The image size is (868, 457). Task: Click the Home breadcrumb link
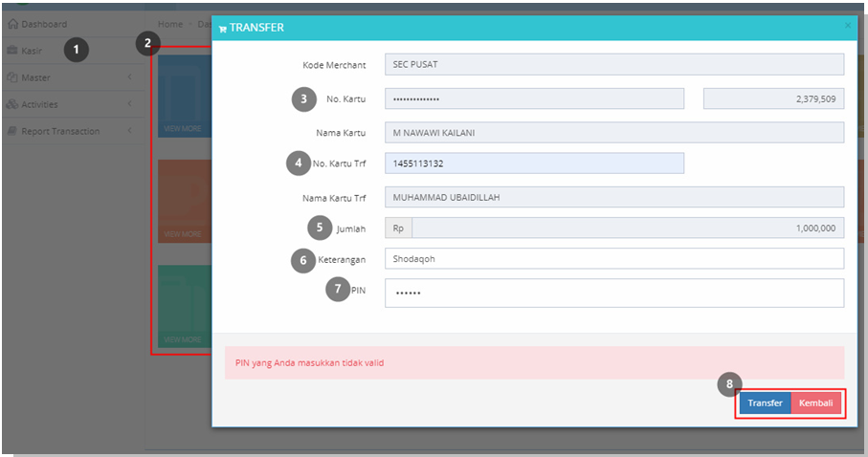[x=170, y=24]
